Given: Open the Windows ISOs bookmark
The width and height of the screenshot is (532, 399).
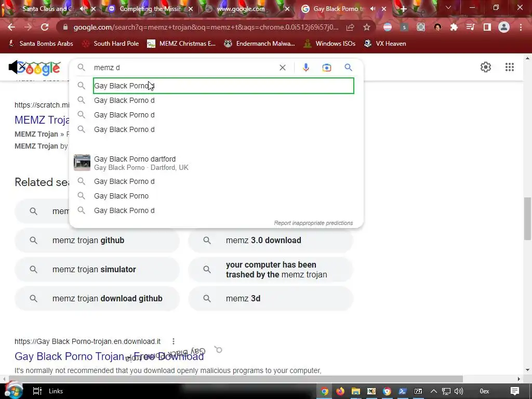Looking at the screenshot, I should pos(329,44).
